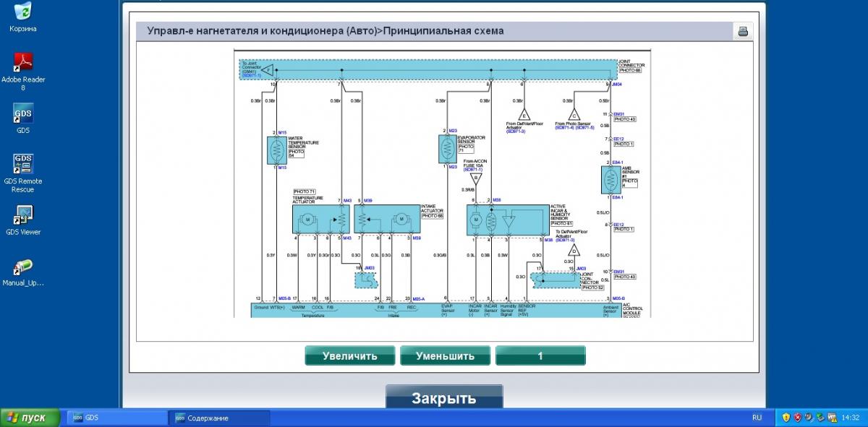This screenshot has width=868, height=427.
Task: Click the evaporator sensor symbol
Action: [447, 149]
